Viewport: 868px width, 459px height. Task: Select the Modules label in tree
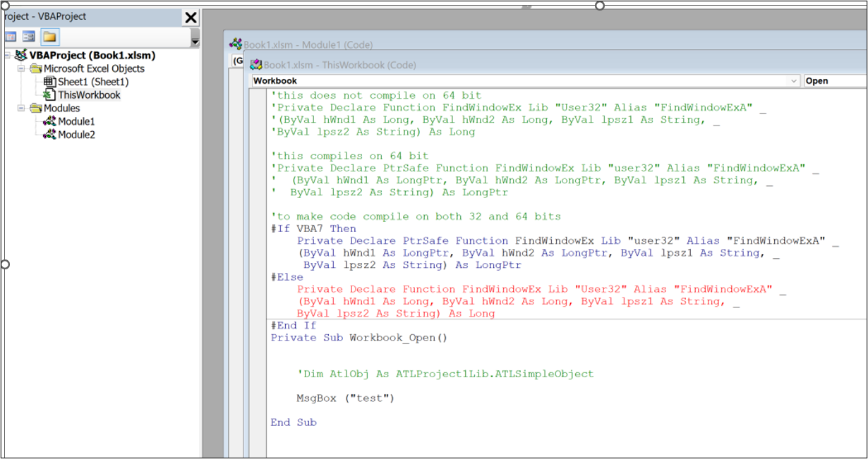point(62,108)
